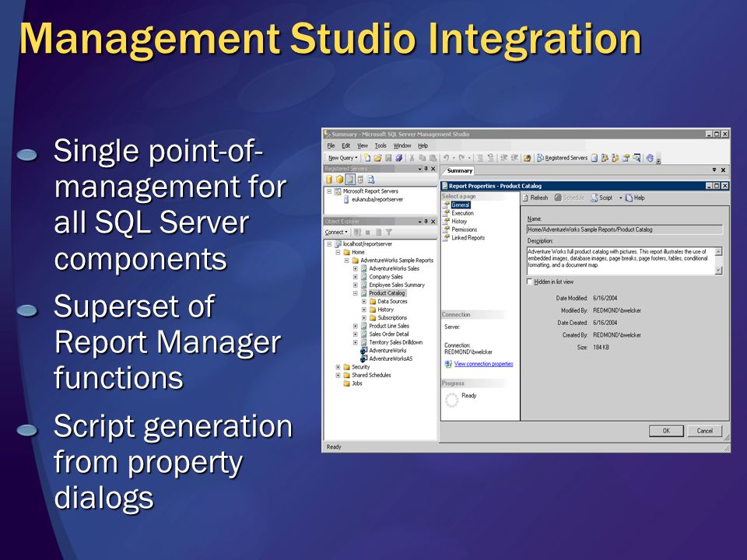Click the Script button in Report Properties
Screen dimensions: 747x560
[601, 198]
